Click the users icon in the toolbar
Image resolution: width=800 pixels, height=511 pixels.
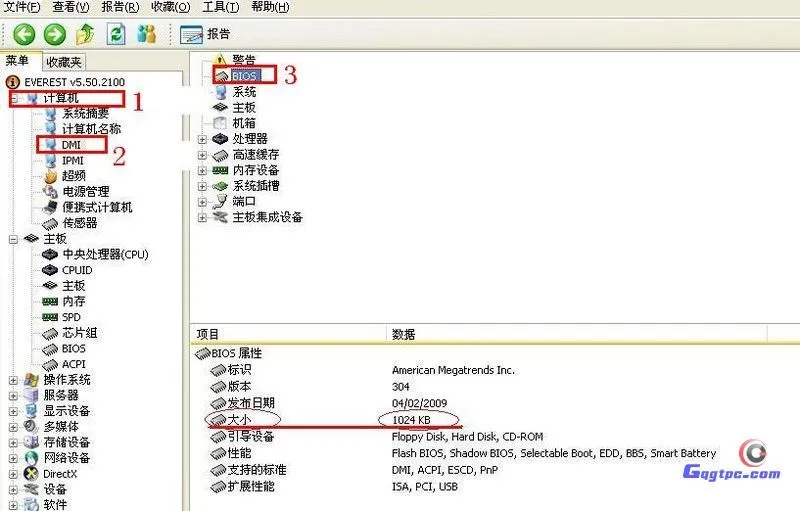[146, 34]
